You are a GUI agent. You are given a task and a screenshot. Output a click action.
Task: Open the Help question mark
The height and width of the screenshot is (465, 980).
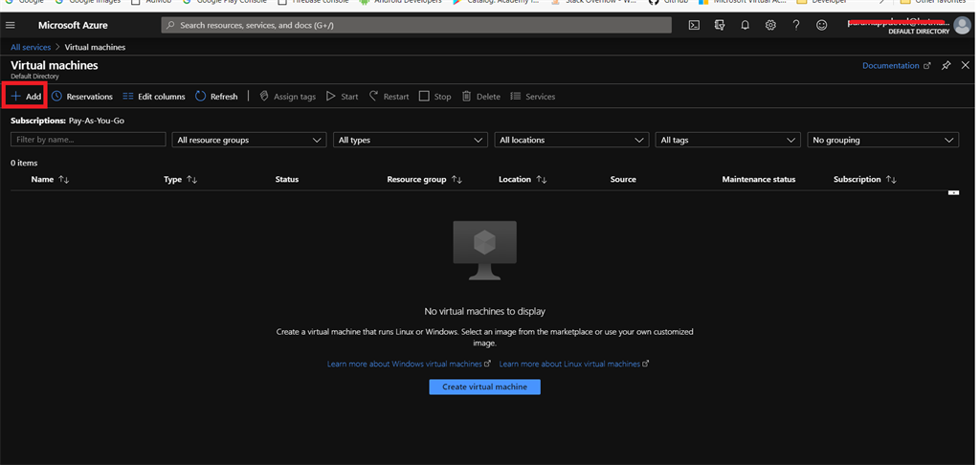(x=795, y=26)
